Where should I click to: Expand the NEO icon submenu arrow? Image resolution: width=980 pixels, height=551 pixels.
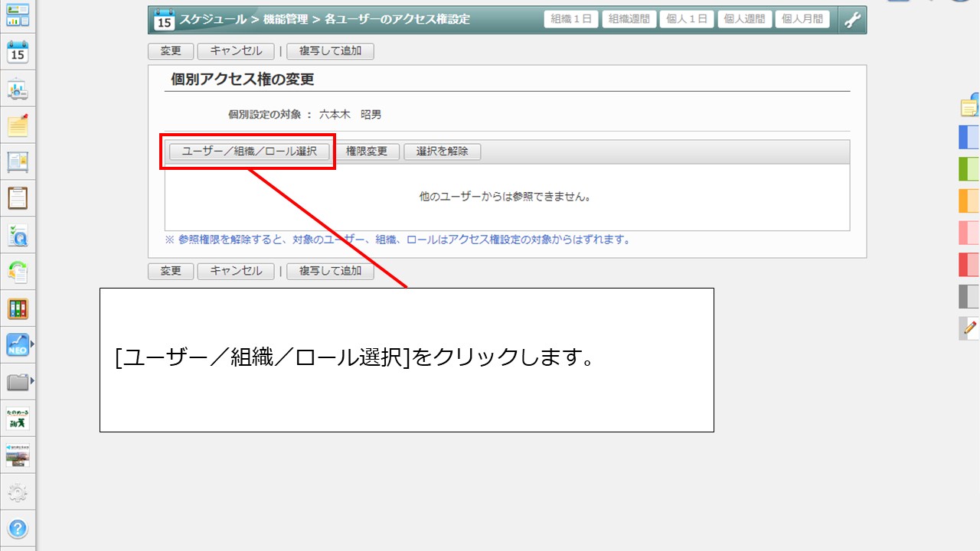click(31, 344)
